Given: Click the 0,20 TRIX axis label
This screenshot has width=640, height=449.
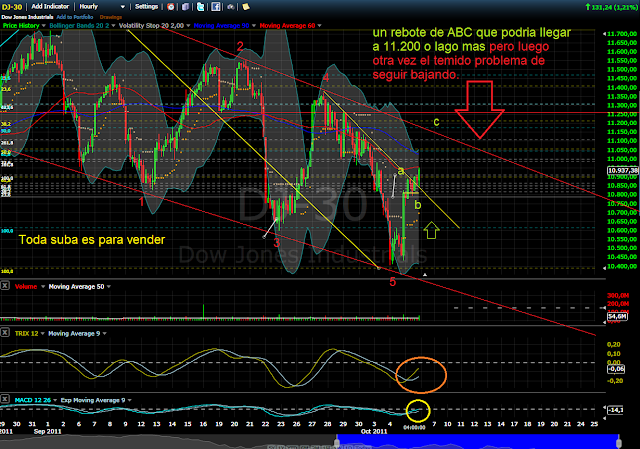Looking at the screenshot, I should point(613,345).
